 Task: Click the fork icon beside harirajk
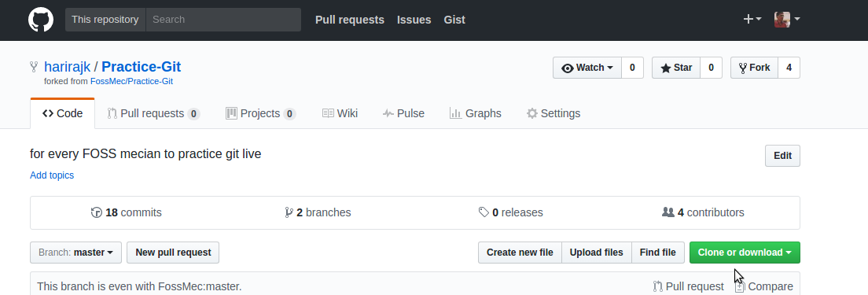[x=35, y=67]
